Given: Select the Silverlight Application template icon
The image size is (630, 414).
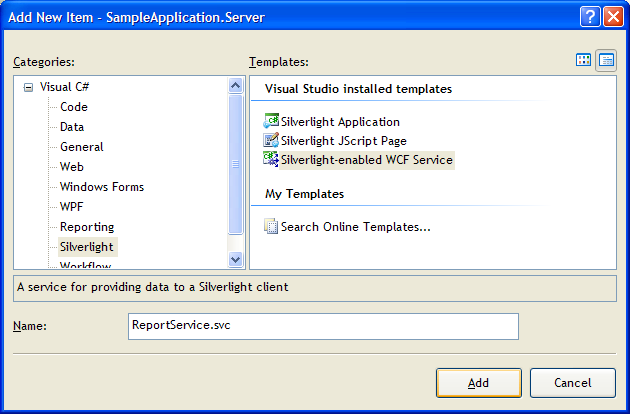Looking at the screenshot, I should [271, 121].
